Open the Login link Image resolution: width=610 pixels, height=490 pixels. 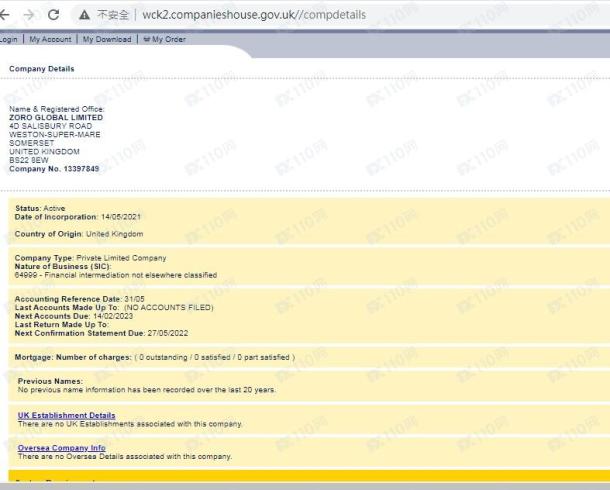[9, 39]
